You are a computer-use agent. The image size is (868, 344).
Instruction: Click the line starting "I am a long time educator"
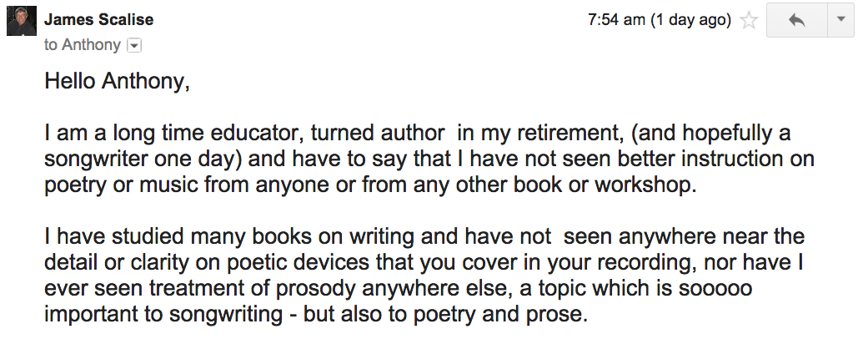pyautogui.click(x=417, y=133)
